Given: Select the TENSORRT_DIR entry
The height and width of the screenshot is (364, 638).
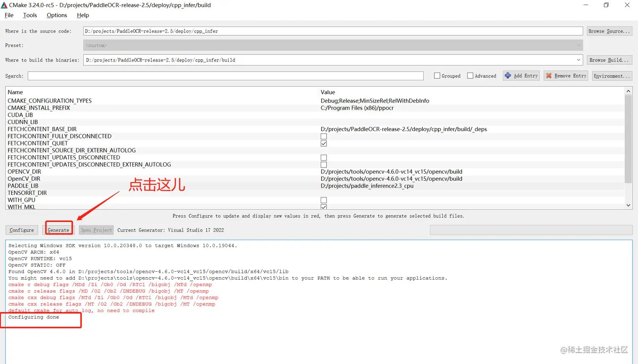Looking at the screenshot, I should 27,193.
